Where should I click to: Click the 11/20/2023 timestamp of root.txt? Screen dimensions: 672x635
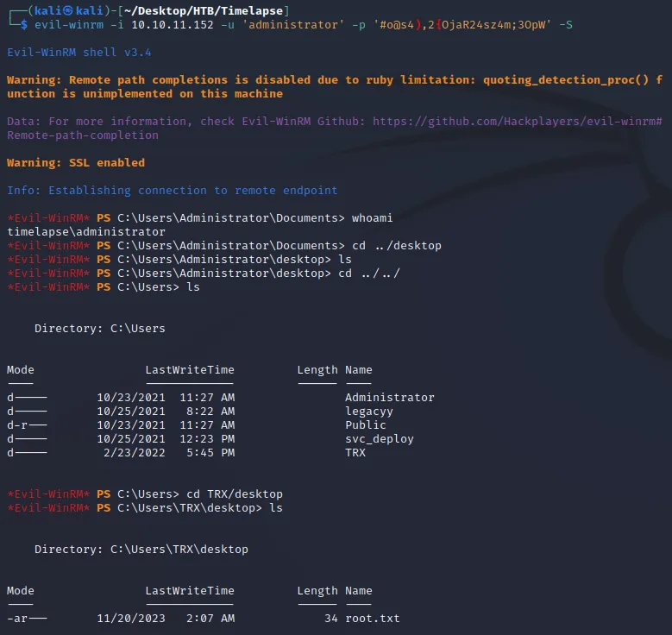click(131, 619)
